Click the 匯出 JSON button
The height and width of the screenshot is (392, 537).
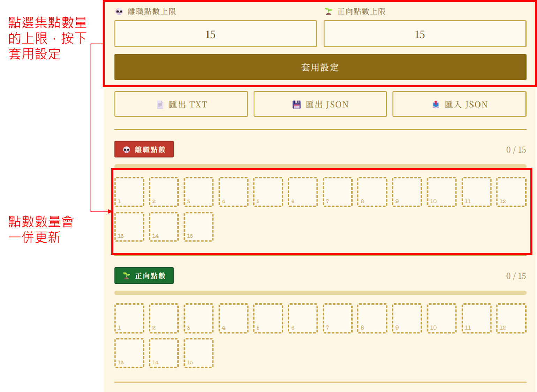click(320, 104)
